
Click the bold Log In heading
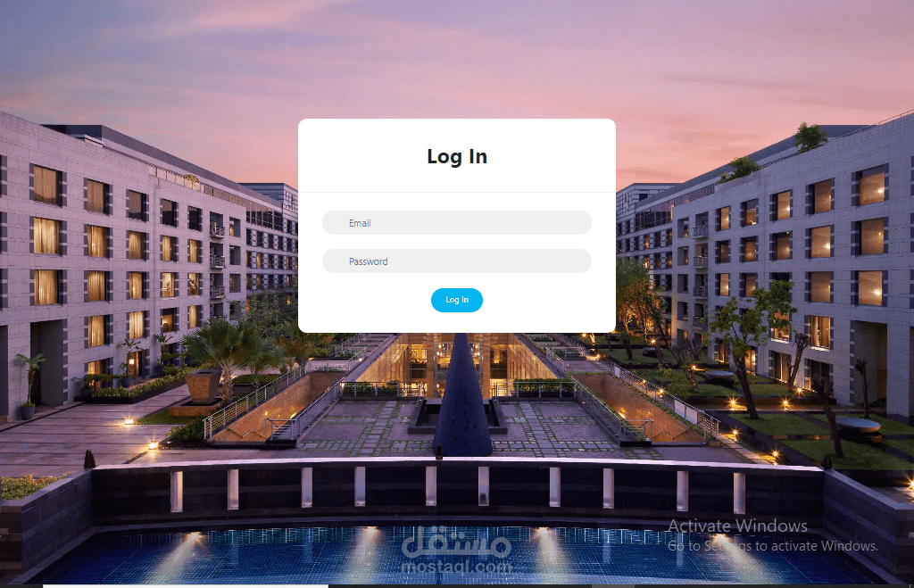tap(456, 156)
